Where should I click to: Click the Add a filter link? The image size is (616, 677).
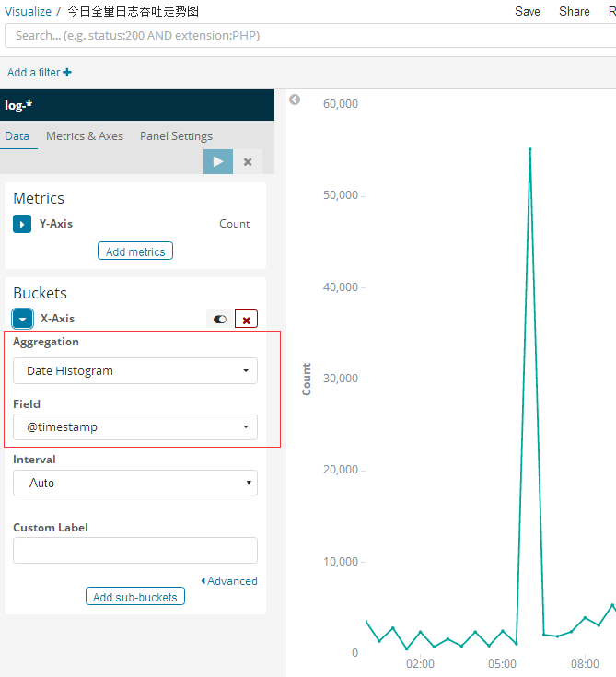[x=34, y=72]
